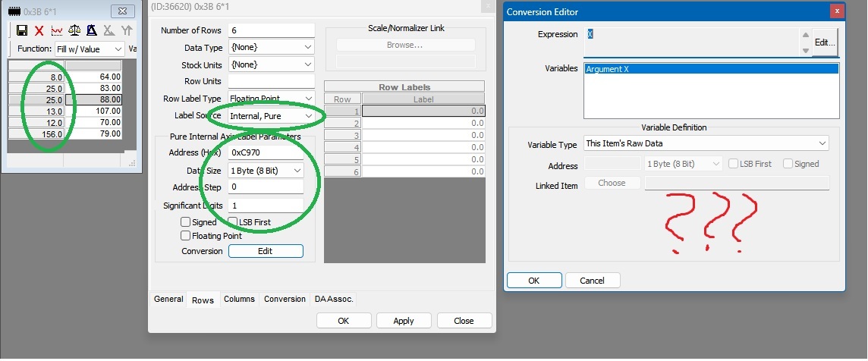
Task: Click the balance scales compare icon
Action: coord(74,30)
